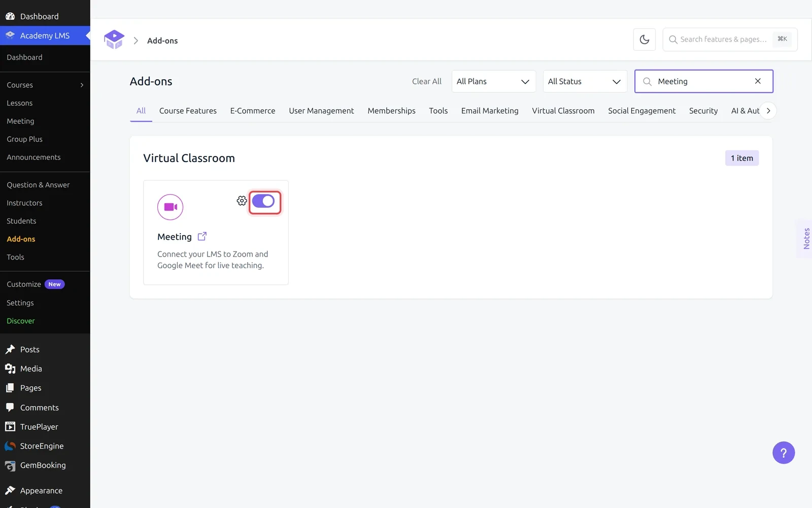
Task: Select the E-Commerce tab
Action: pos(253,111)
